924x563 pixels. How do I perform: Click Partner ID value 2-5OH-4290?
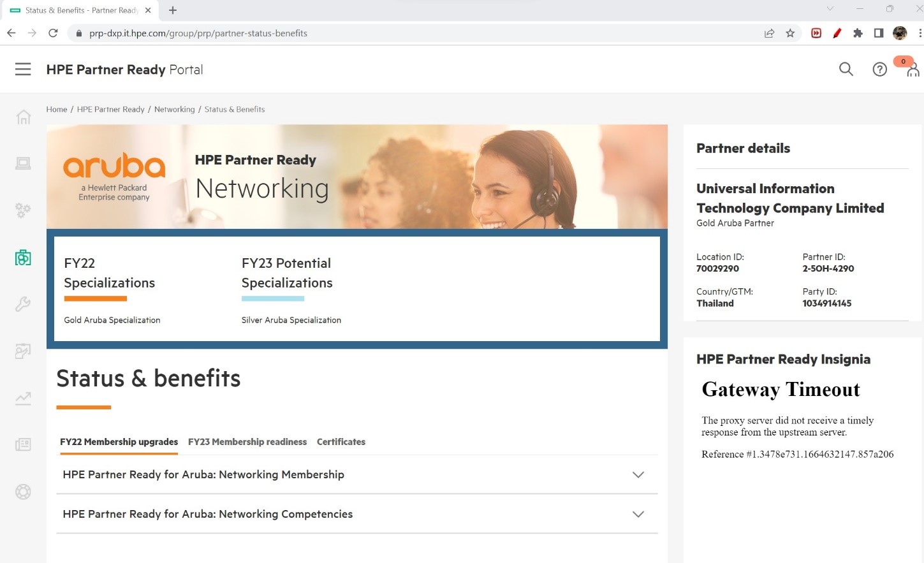pyautogui.click(x=828, y=268)
